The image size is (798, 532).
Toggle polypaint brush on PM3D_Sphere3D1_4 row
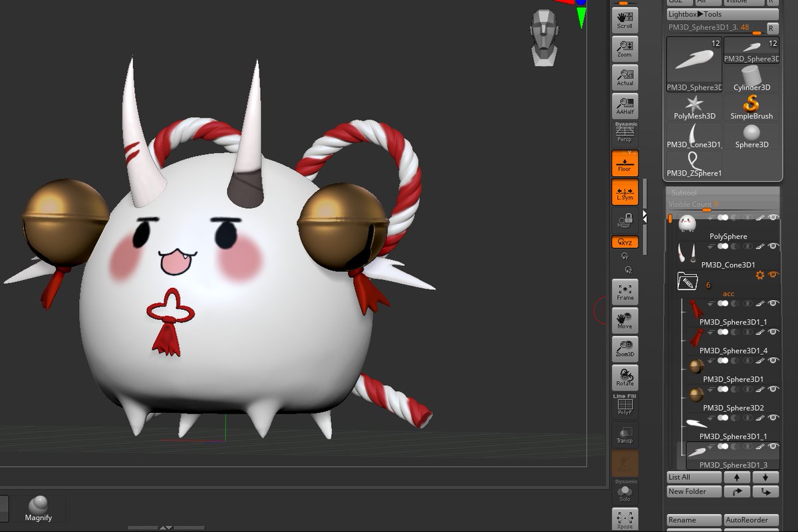[761, 332]
